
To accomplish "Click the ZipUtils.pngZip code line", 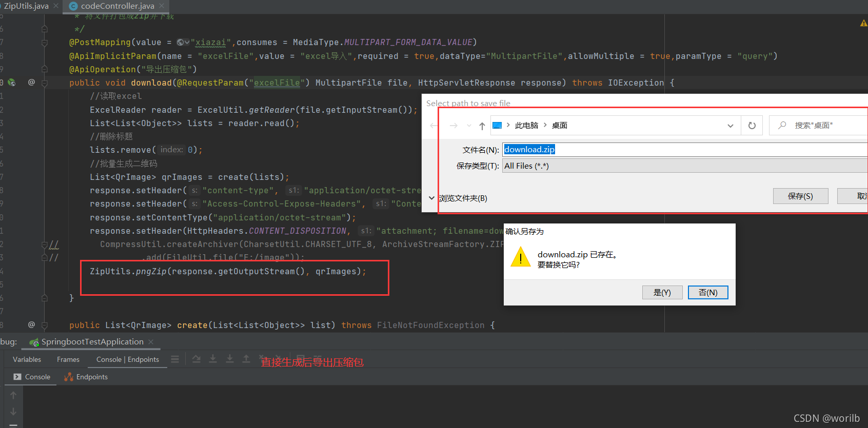I will click(x=228, y=271).
